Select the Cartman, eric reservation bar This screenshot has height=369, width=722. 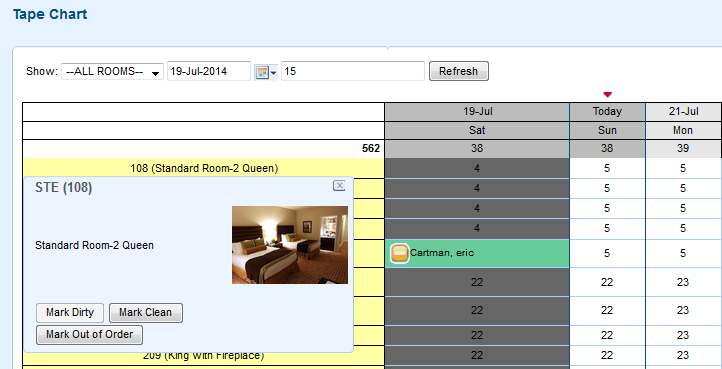point(477,253)
